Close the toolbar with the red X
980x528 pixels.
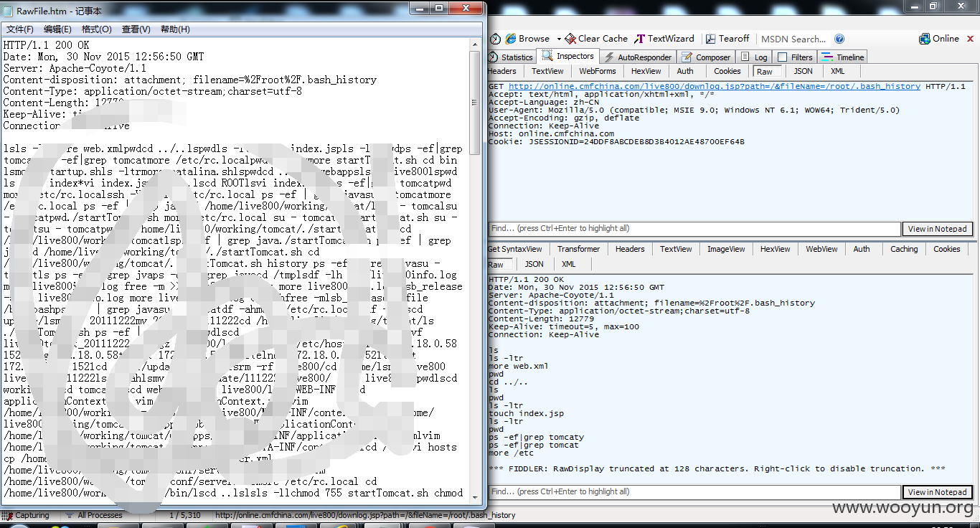click(970, 39)
